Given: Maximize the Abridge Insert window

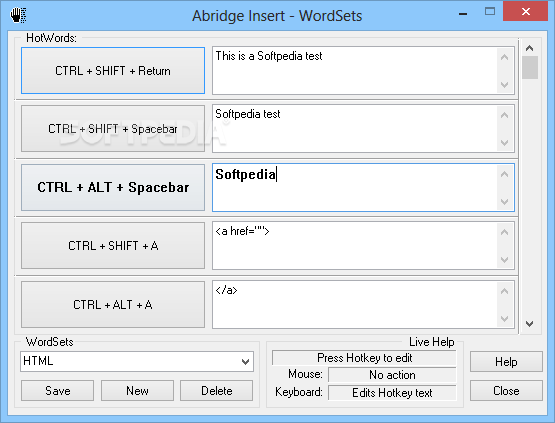Looking at the screenshot, I should (490, 12).
